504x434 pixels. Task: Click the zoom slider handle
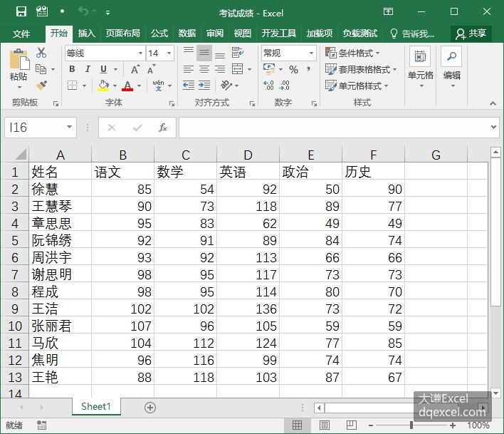click(411, 425)
